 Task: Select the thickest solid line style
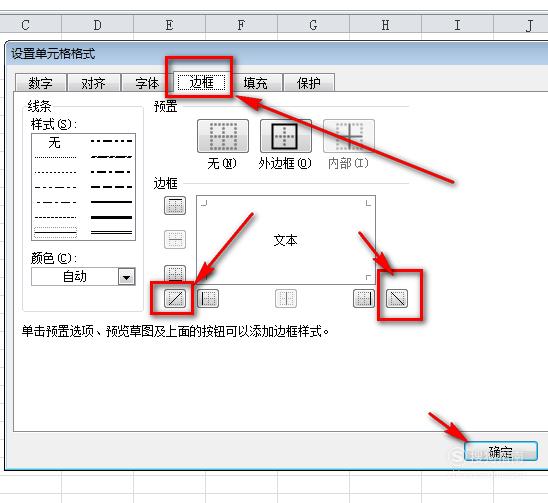(111, 217)
